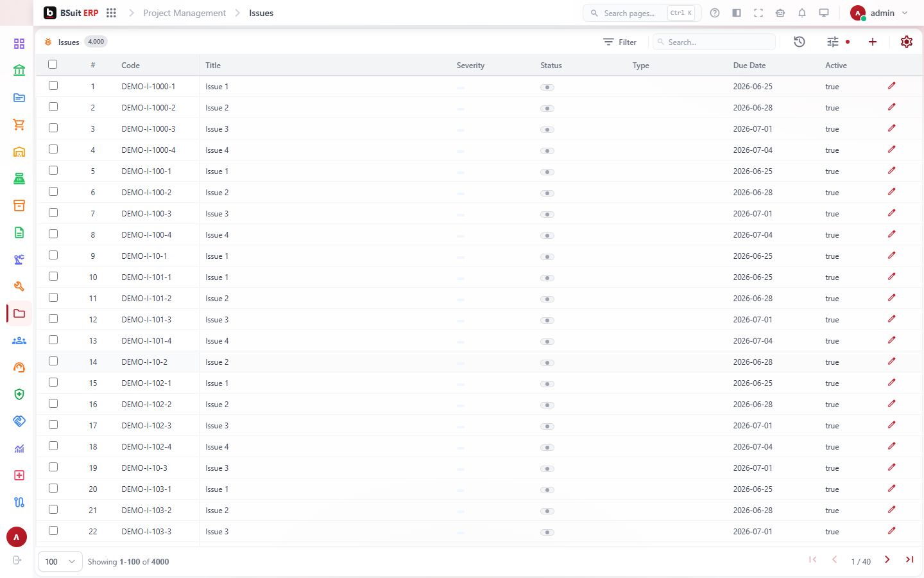Open the shield sidebar icon
Screen dimensions: 924x578
tap(19, 394)
